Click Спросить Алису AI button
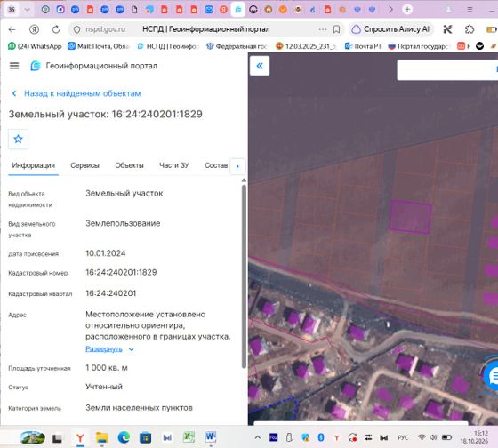The height and width of the screenshot is (448, 498). 390,29
